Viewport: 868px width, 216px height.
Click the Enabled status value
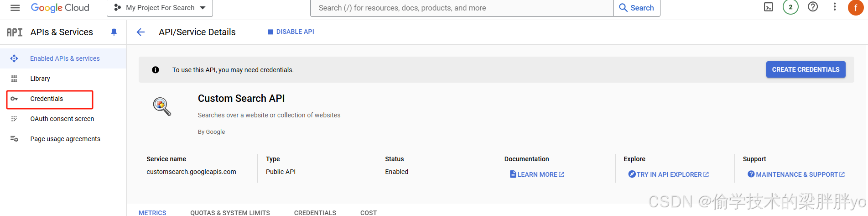[x=396, y=172]
